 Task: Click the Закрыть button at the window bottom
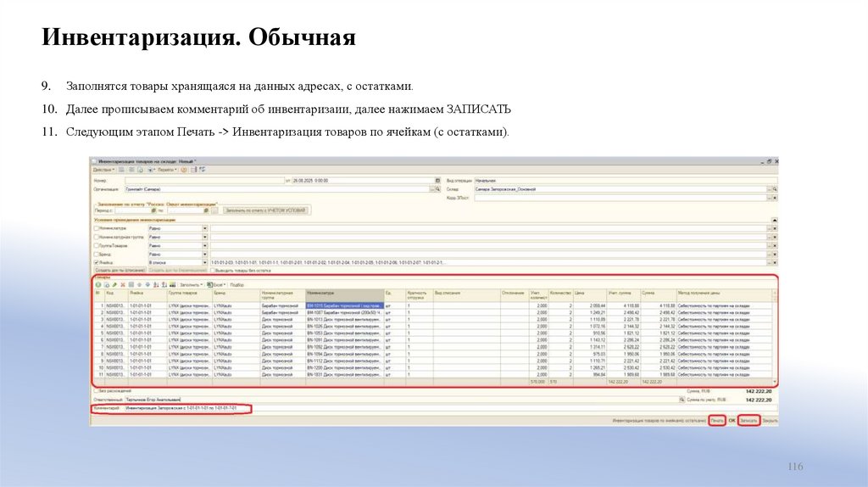(x=770, y=421)
